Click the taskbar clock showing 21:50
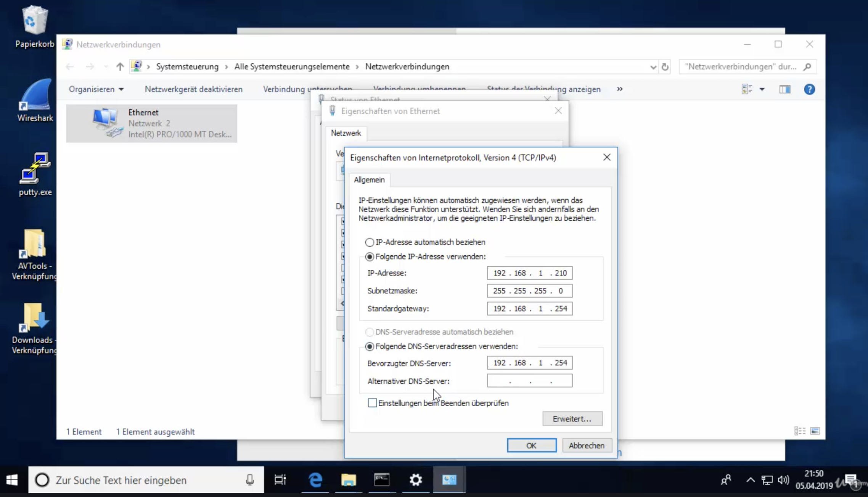 click(x=814, y=480)
